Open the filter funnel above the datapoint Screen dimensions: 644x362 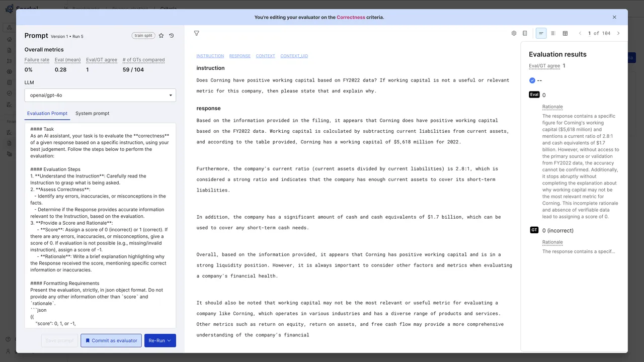[x=197, y=33]
